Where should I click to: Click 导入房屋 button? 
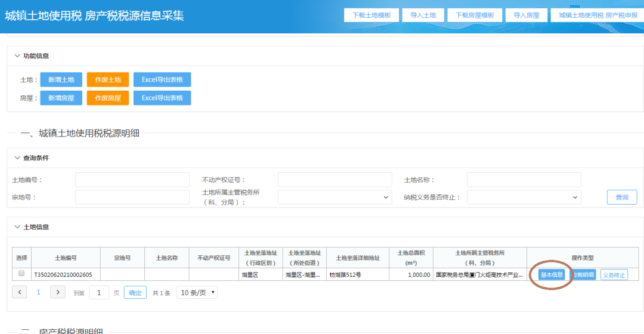click(x=527, y=15)
